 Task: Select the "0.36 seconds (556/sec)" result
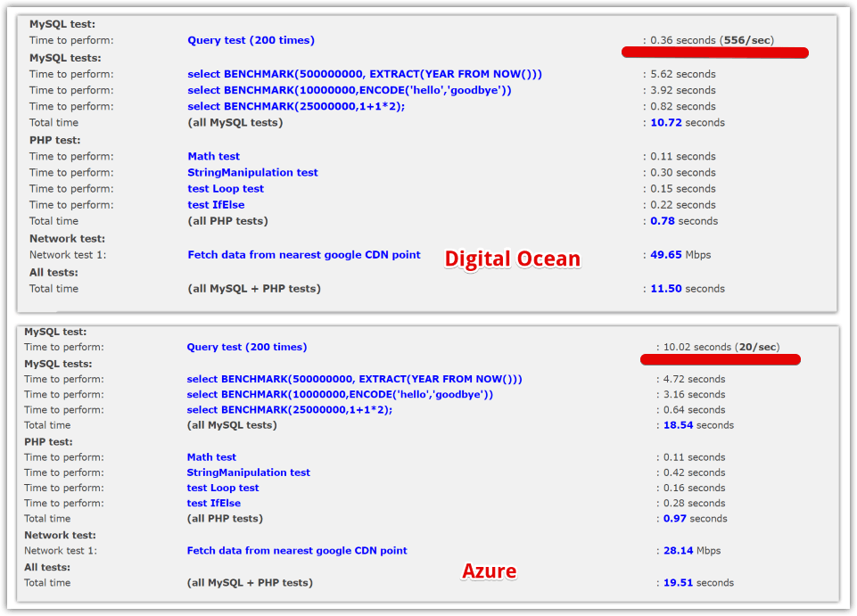[x=713, y=40]
